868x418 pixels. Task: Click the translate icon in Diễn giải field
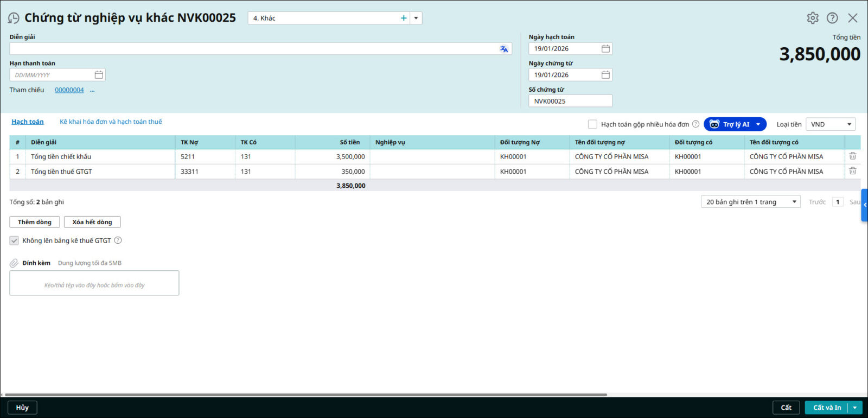pos(504,49)
